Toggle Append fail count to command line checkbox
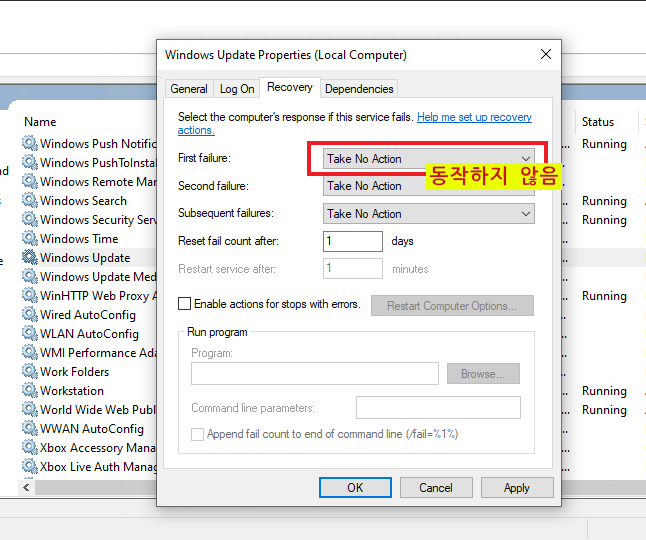 coord(197,434)
